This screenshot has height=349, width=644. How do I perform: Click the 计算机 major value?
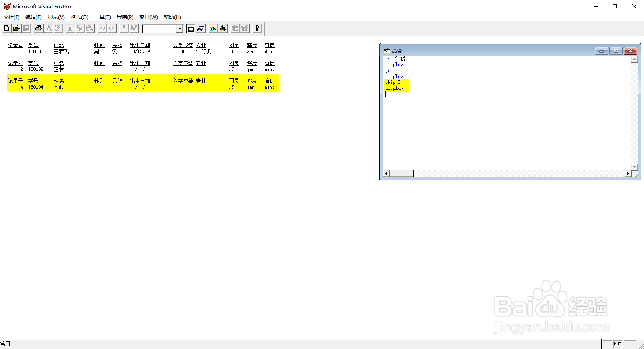click(x=203, y=52)
